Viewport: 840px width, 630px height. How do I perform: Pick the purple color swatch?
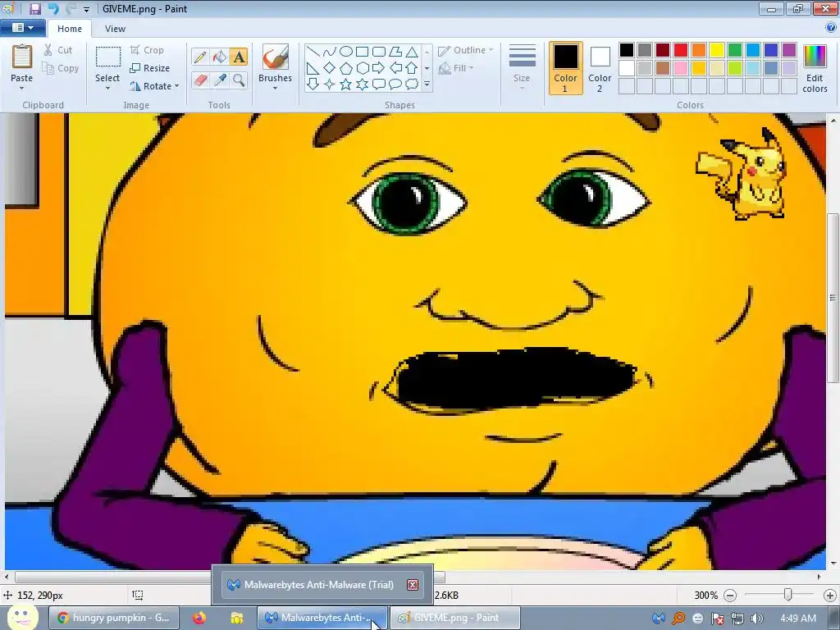(788, 50)
